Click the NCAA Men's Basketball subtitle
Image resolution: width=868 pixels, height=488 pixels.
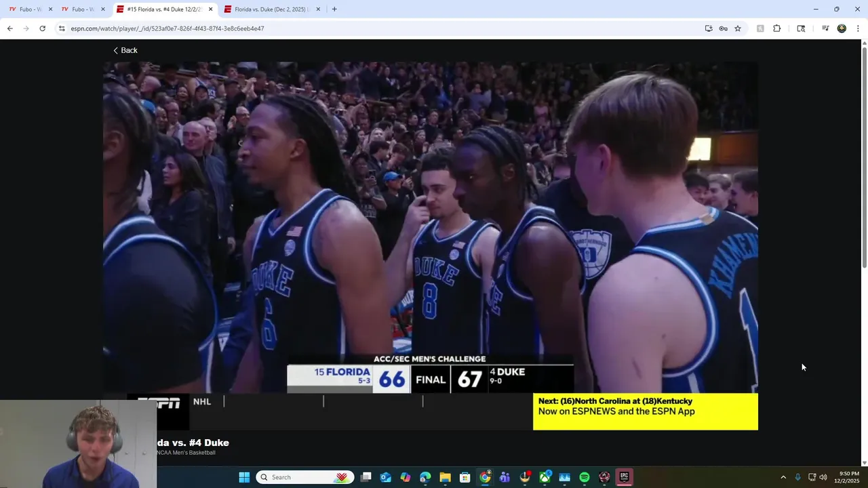pyautogui.click(x=186, y=453)
